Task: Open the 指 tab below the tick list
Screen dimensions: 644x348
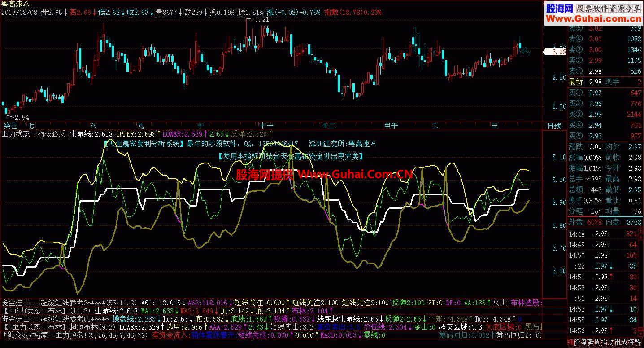Action: 604,342
